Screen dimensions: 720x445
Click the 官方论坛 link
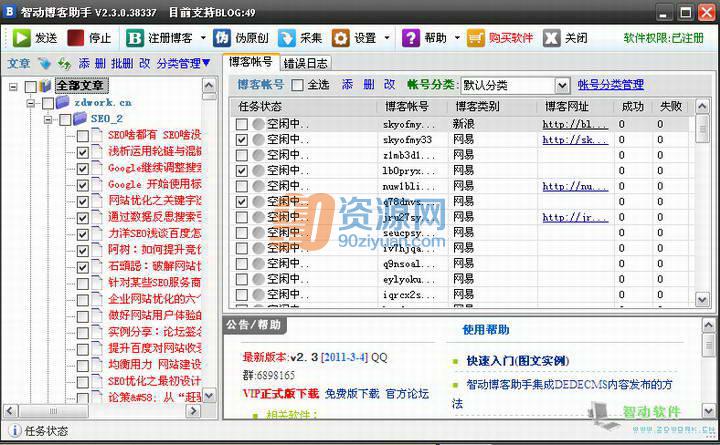tap(407, 394)
